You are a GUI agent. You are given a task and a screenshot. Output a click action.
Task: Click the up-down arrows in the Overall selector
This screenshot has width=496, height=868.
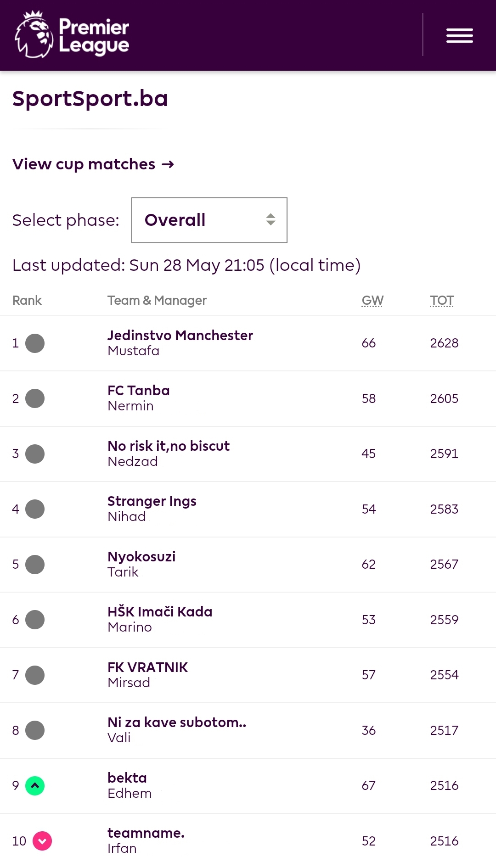pyautogui.click(x=271, y=219)
